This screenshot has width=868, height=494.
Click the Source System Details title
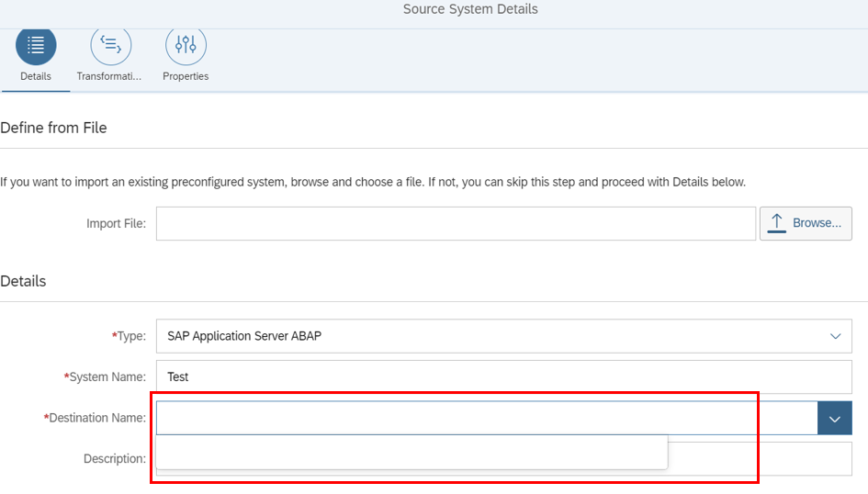click(x=470, y=9)
